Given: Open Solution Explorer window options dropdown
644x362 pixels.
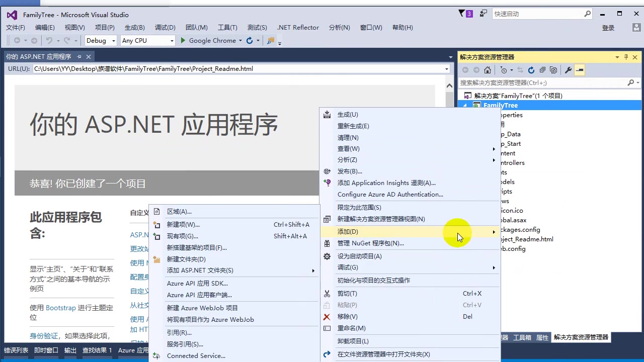Looking at the screenshot, I should (x=617, y=57).
